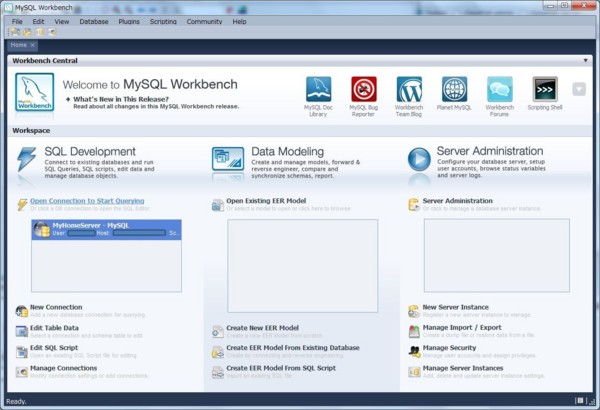The height and width of the screenshot is (410, 600).
Task: Click the New Server Instance icon
Action: [414, 311]
